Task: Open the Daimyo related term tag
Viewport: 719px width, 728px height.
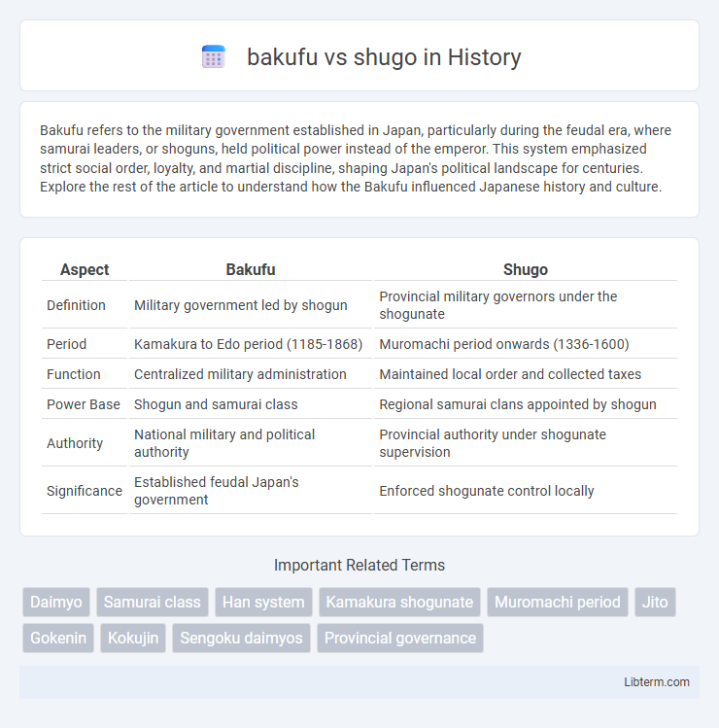Action: pos(56,603)
